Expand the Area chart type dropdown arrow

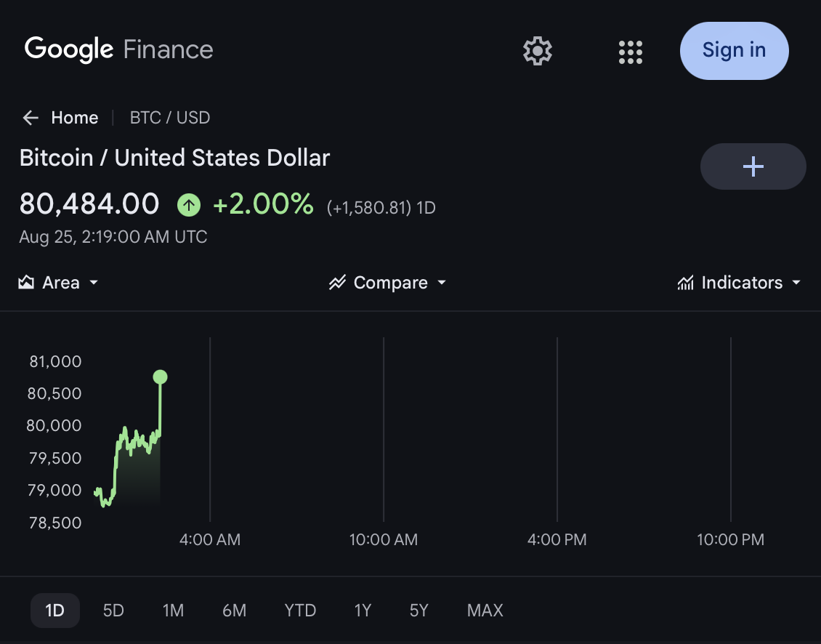(x=94, y=283)
